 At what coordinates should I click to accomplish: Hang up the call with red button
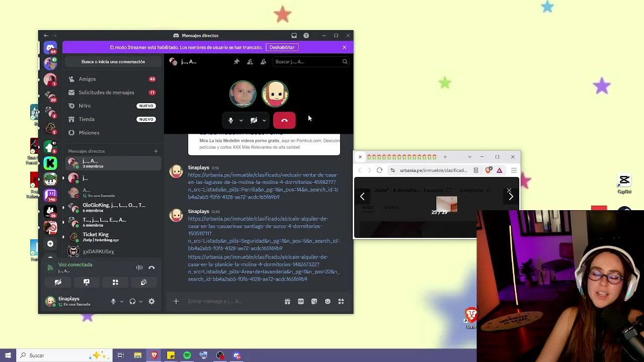pyautogui.click(x=284, y=120)
